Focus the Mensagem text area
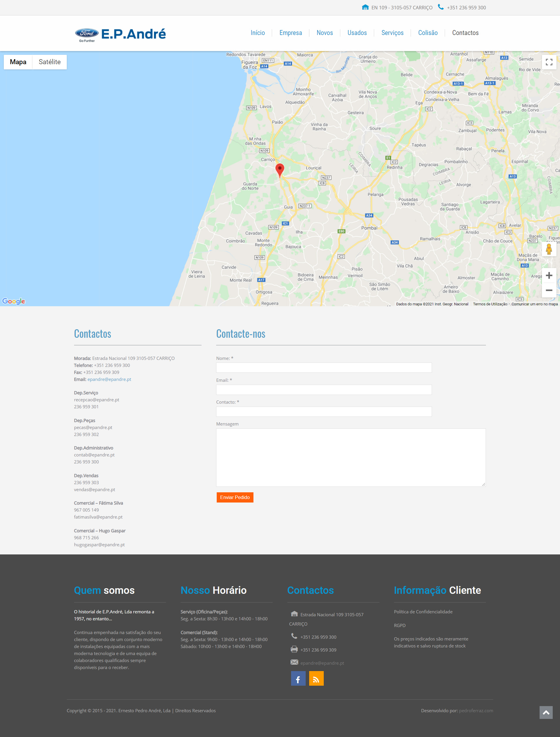 [351, 457]
